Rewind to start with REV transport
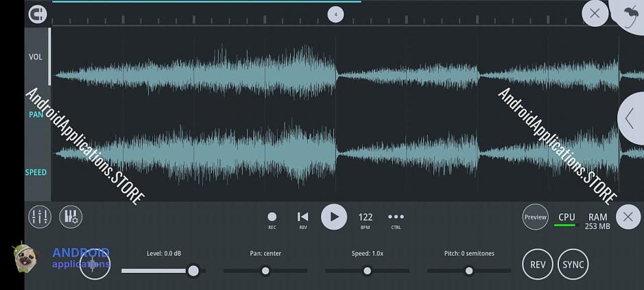The height and width of the screenshot is (290, 644). 302,220
